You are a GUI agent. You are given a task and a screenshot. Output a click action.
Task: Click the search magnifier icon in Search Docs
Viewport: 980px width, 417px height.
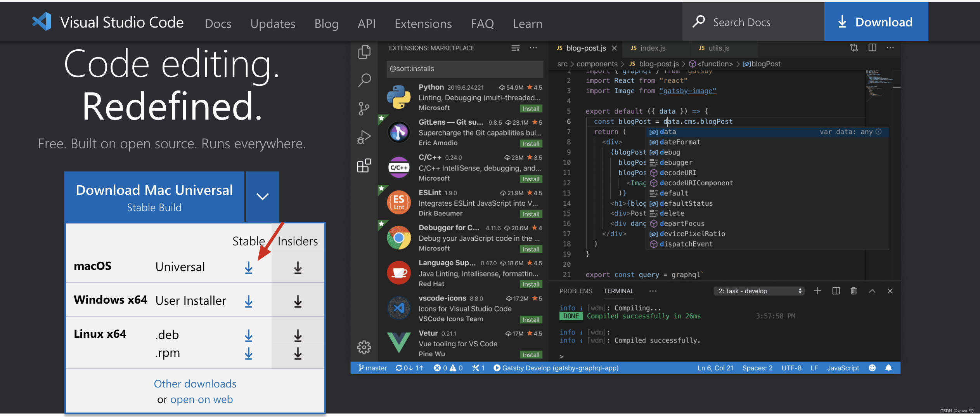[x=698, y=22]
